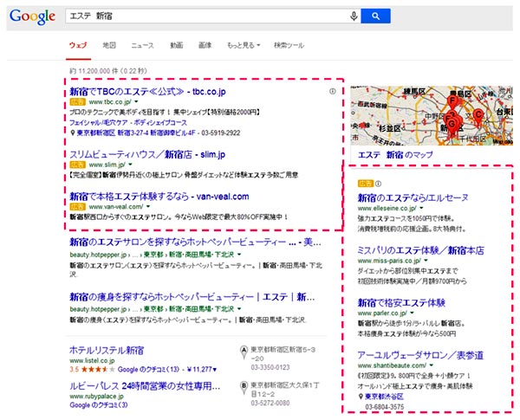Click phone number 03-3350-0123
The image size is (520, 420).
[x=270, y=368]
